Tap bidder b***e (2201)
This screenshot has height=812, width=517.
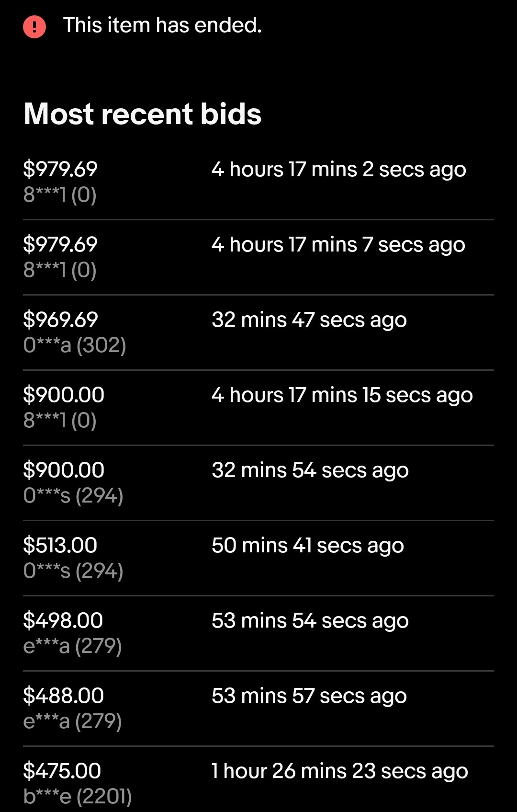point(78,796)
